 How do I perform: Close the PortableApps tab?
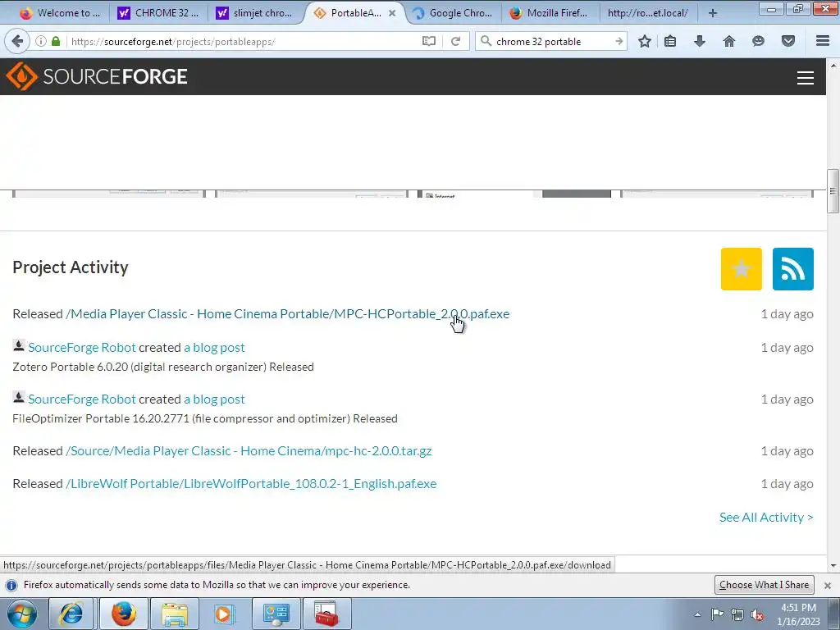click(x=392, y=13)
